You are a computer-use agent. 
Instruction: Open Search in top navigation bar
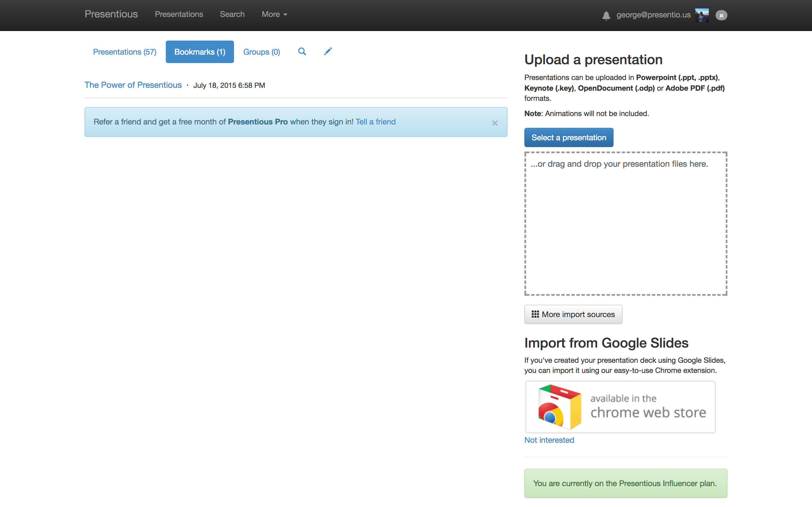[x=232, y=14]
